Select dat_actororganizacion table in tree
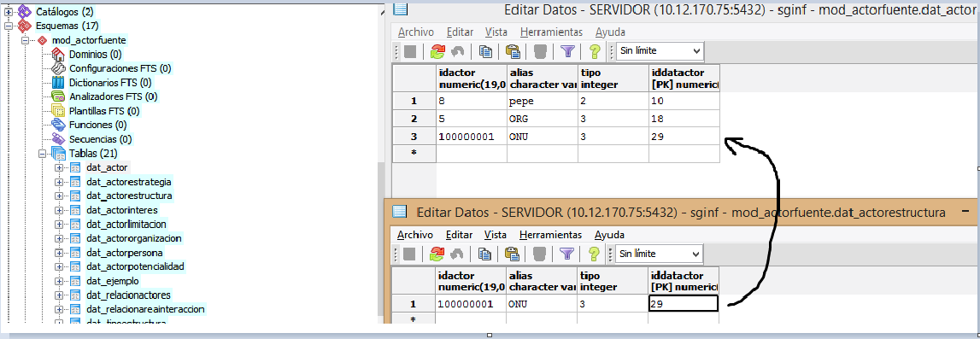 click(134, 238)
